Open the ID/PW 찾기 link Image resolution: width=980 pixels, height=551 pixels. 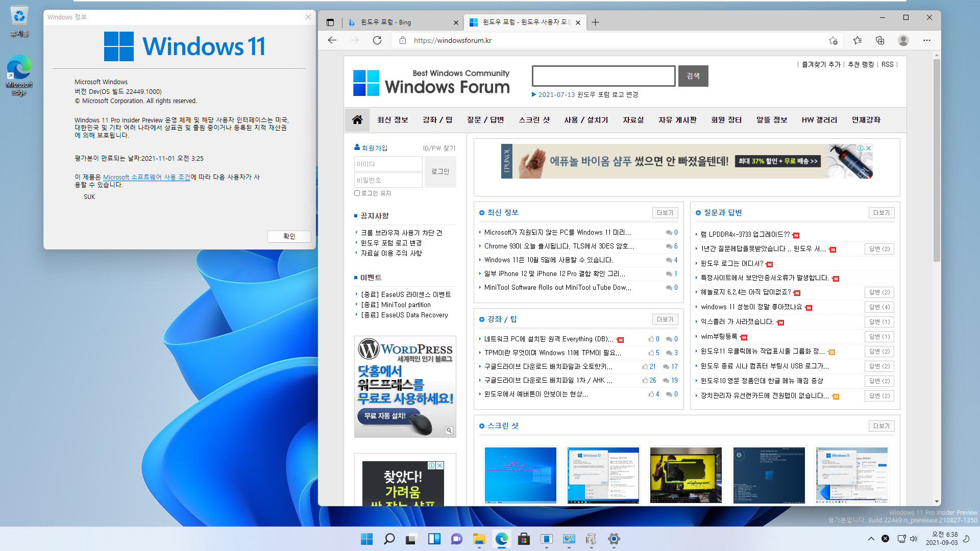click(x=439, y=148)
